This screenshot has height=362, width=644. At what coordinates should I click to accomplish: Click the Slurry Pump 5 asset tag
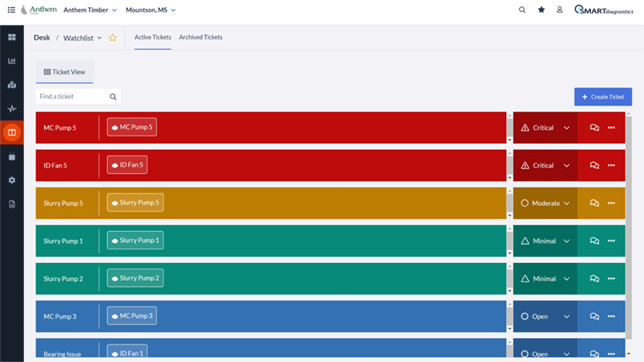(135, 203)
